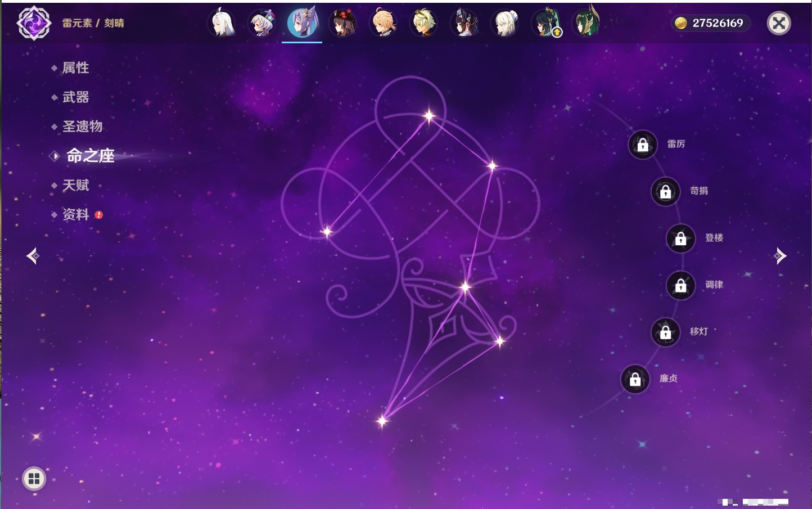Open the locked 廉贞 constellation icon
This screenshot has height=509, width=812.
[635, 379]
